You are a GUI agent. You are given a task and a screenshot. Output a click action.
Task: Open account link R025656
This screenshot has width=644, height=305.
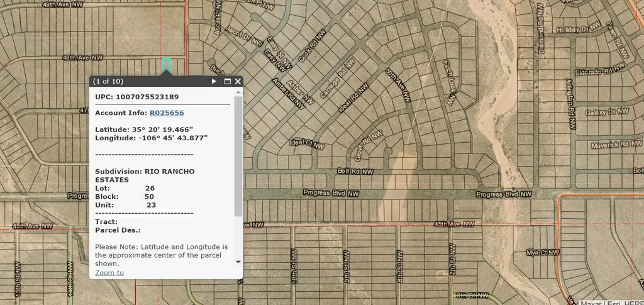[x=167, y=113]
